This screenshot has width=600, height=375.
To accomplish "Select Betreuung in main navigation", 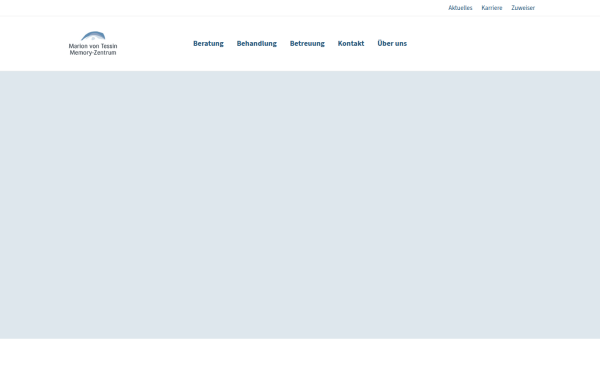I will 307,44.
